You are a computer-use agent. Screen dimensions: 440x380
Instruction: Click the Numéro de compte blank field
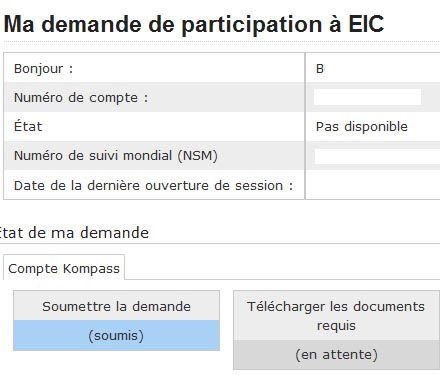367,97
